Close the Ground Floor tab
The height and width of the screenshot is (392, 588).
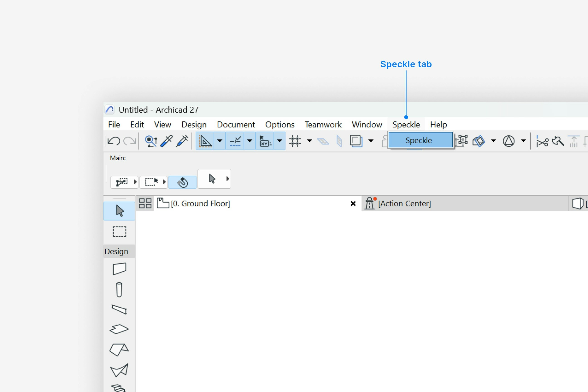pyautogui.click(x=353, y=203)
